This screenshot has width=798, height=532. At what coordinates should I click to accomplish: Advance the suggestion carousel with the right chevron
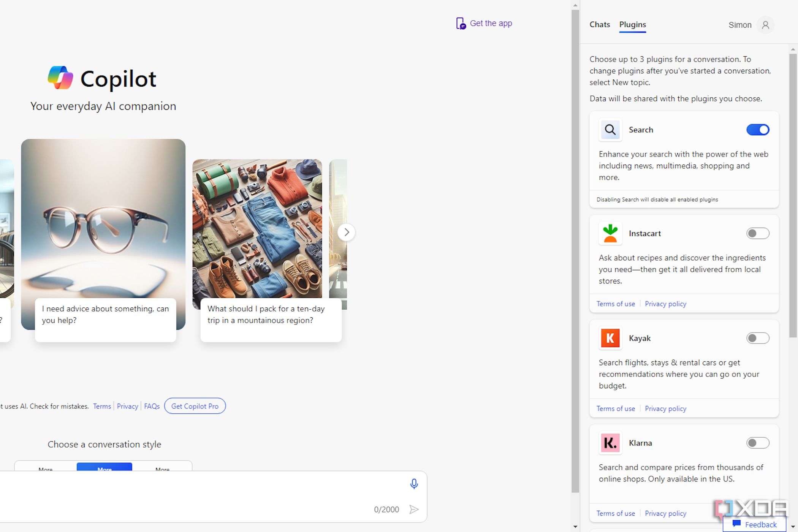(346, 232)
